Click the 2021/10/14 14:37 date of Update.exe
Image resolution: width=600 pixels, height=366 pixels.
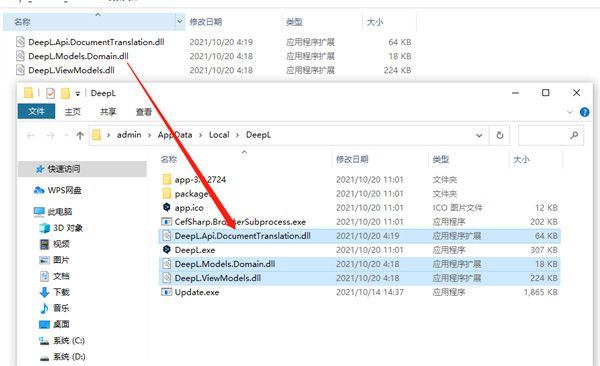pos(370,292)
